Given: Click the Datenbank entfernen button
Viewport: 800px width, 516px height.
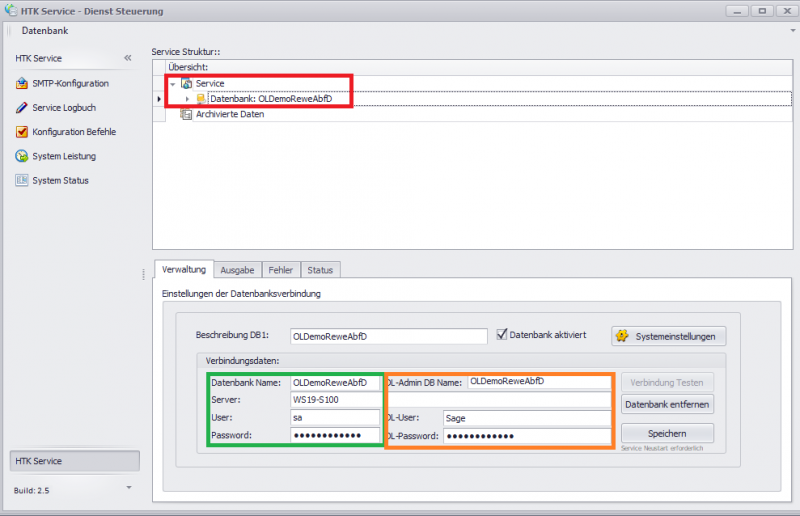Looking at the screenshot, I should [x=667, y=404].
